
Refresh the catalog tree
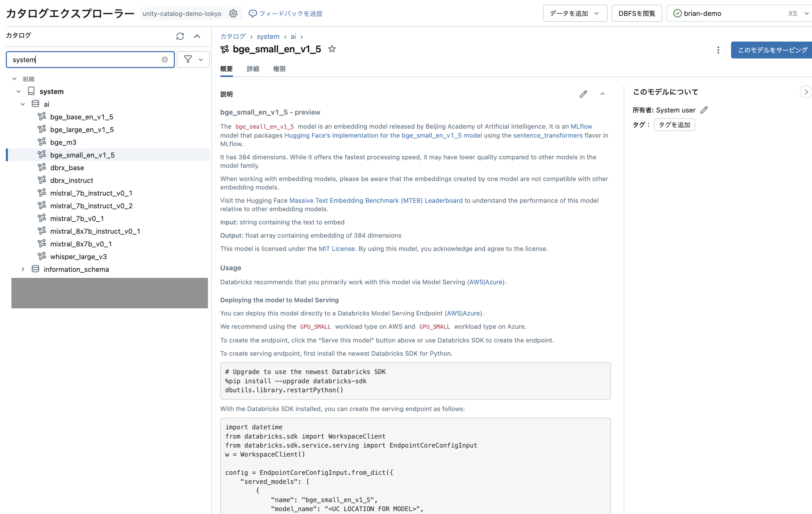(180, 36)
